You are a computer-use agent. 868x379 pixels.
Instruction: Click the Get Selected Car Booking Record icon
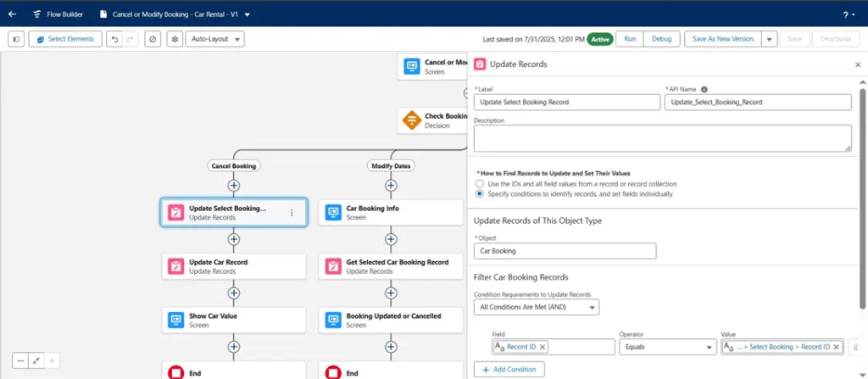pyautogui.click(x=332, y=266)
